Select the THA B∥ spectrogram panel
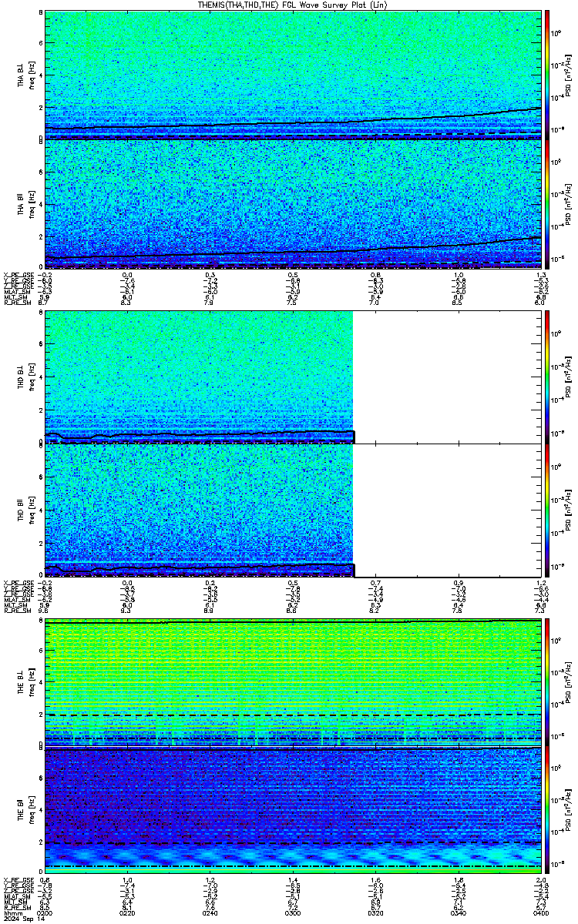 click(293, 205)
